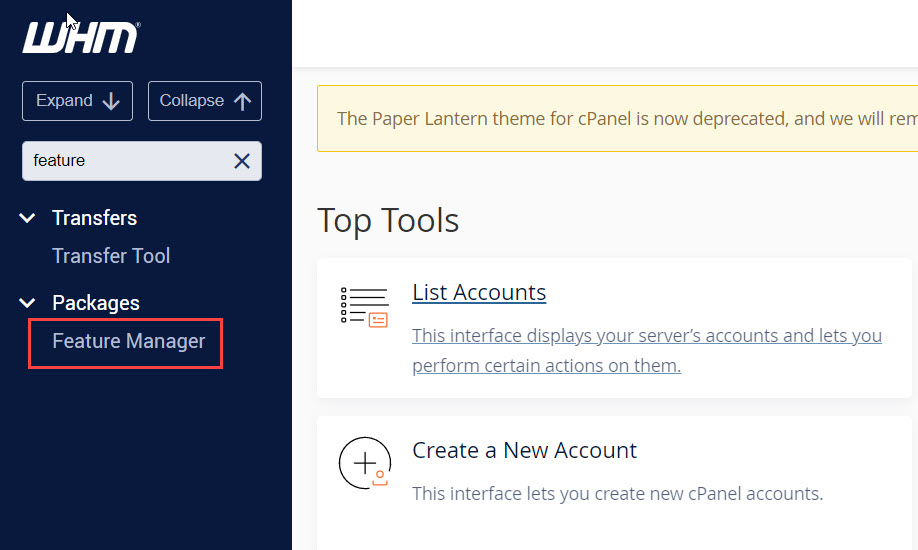
Task: Collapse the Packages section chevron
Action: click(x=28, y=303)
